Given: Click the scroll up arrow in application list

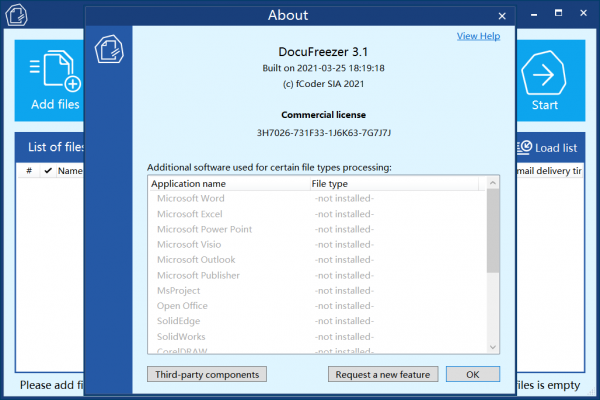Looking at the screenshot, I should [493, 183].
